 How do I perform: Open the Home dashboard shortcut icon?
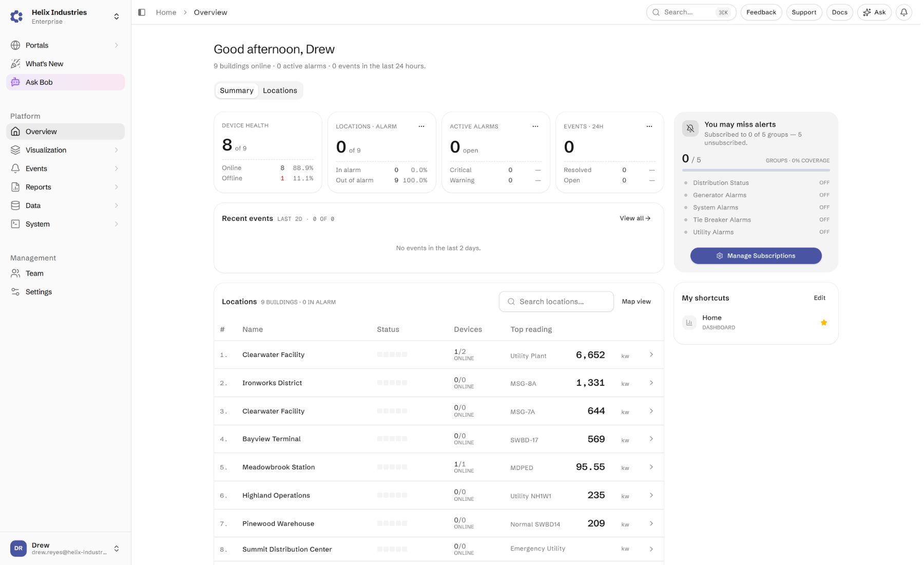(x=689, y=323)
